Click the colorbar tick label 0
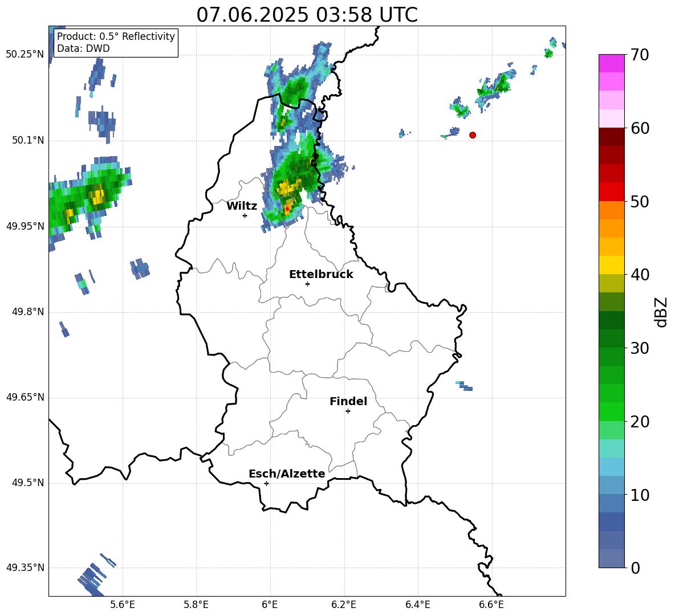 click(x=635, y=568)
